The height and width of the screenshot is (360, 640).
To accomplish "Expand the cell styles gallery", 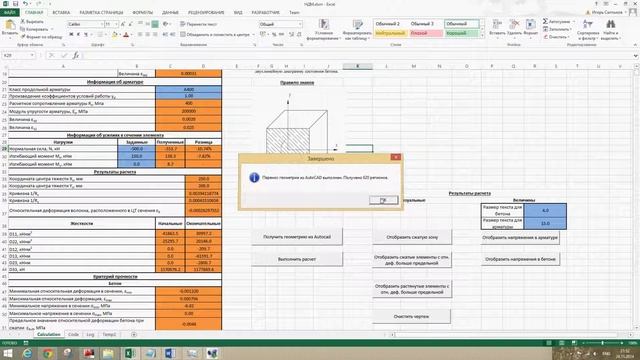I will pyautogui.click(x=482, y=36).
